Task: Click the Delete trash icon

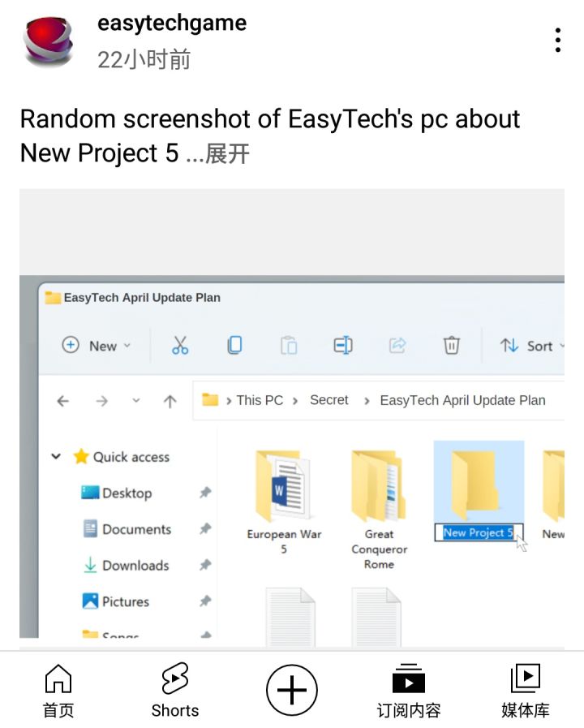Action: click(451, 346)
